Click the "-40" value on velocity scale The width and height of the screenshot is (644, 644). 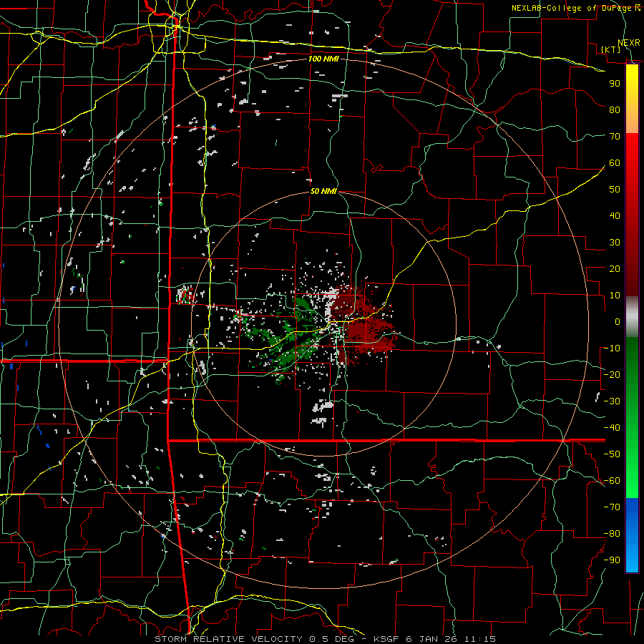tap(612, 428)
